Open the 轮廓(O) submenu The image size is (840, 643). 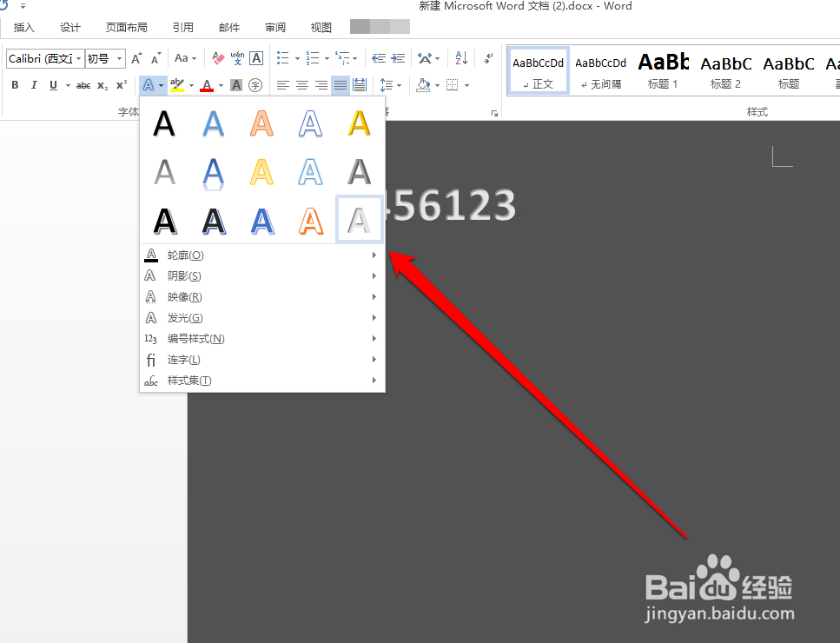(x=262, y=255)
